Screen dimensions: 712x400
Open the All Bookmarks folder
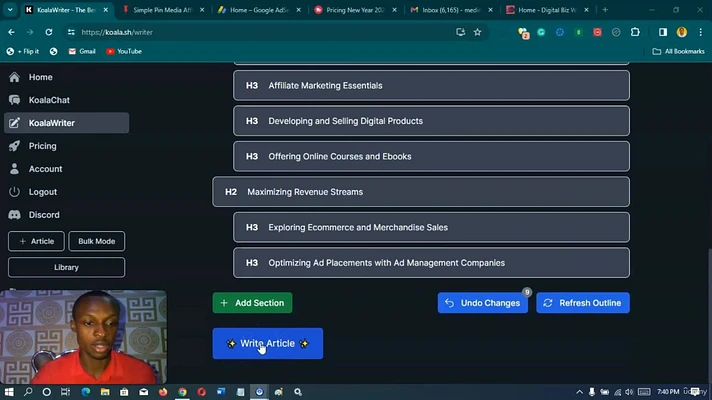(678, 51)
